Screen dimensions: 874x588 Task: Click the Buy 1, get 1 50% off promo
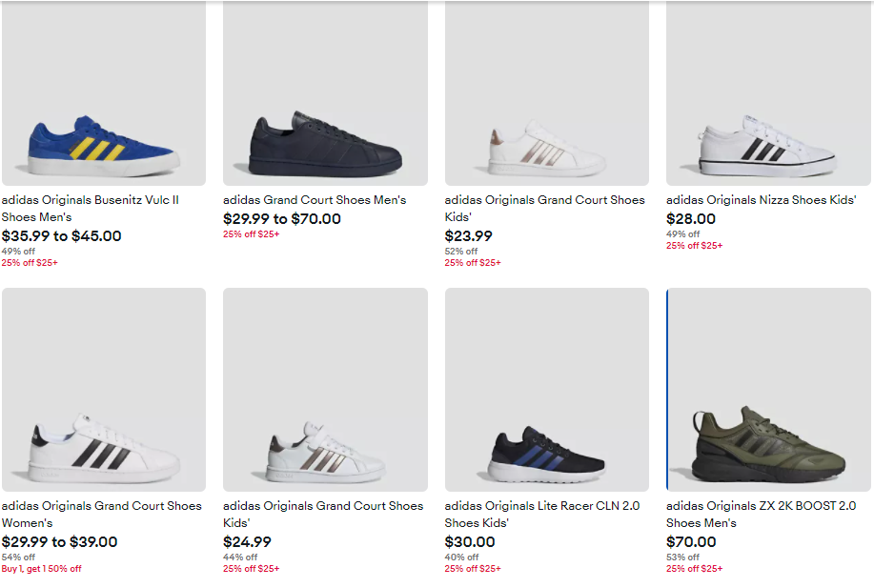[41, 569]
